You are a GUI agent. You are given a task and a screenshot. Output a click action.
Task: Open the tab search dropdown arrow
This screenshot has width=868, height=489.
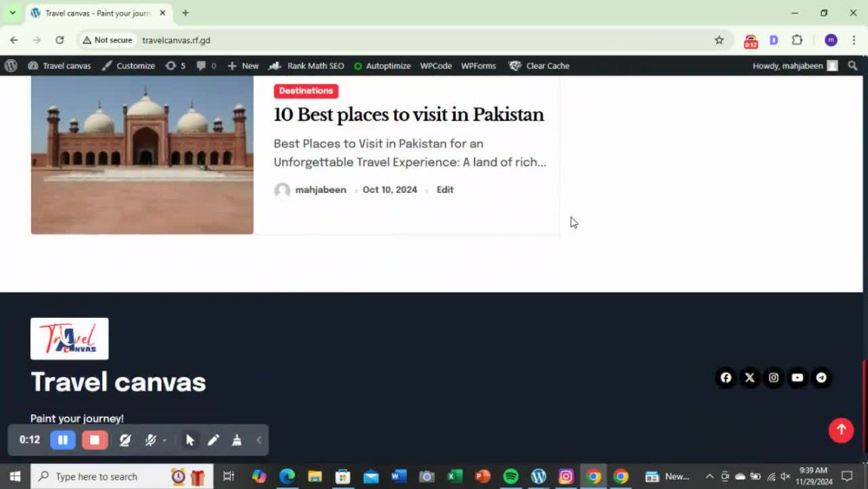point(12,13)
